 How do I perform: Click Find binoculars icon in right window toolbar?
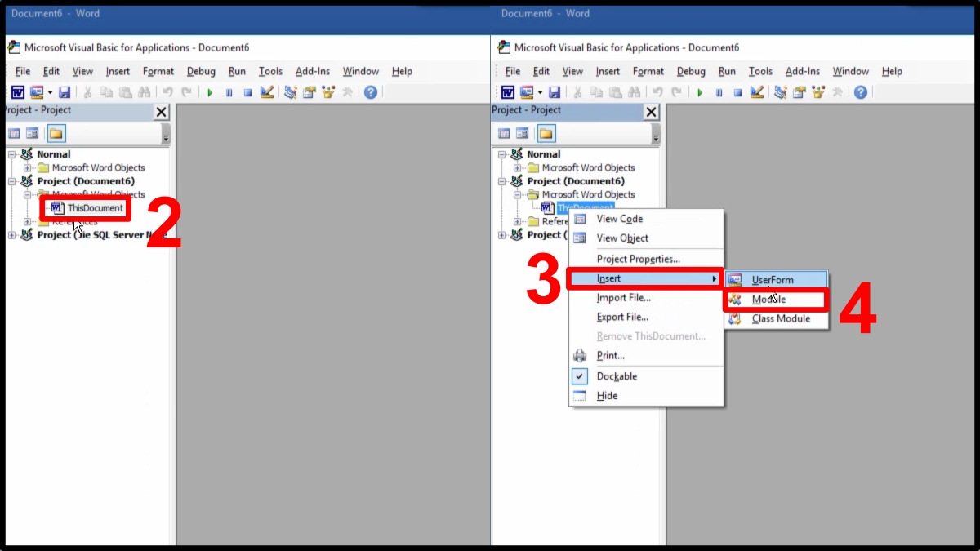point(635,92)
